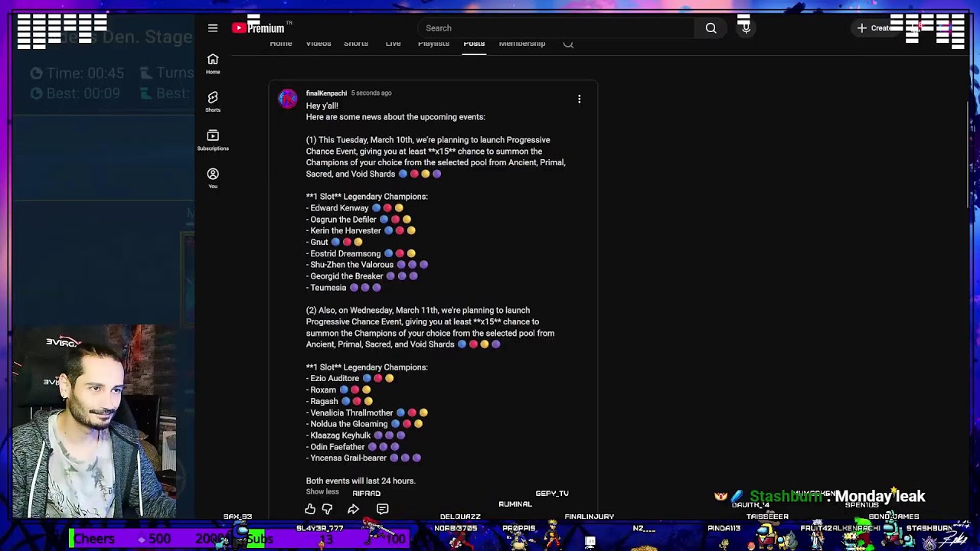Dislike the post with thumbs down

click(327, 509)
